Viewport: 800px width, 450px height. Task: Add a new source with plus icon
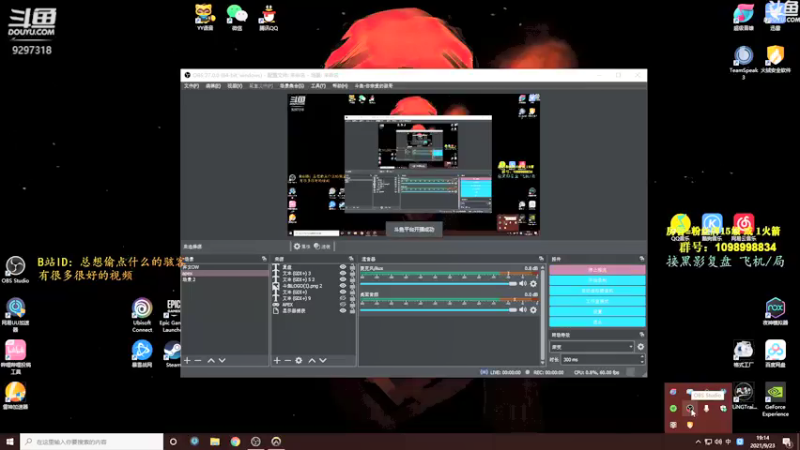[x=277, y=361]
